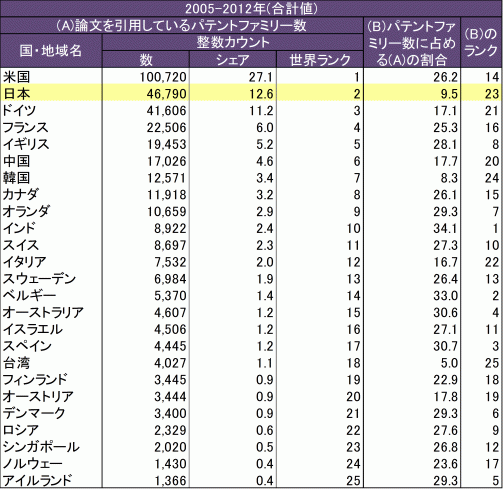Click the highlighted 日本 row label
503x489 pixels.
tap(17, 94)
